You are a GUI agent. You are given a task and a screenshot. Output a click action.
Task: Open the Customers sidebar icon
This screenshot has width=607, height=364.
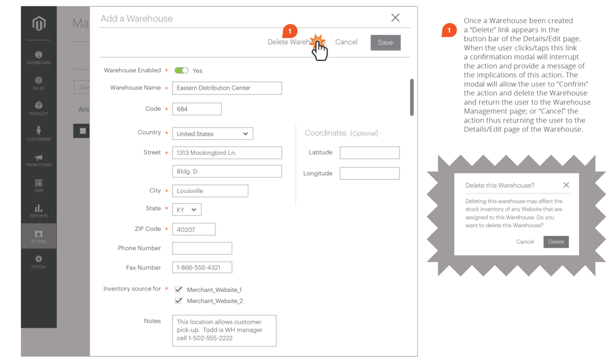tap(39, 132)
